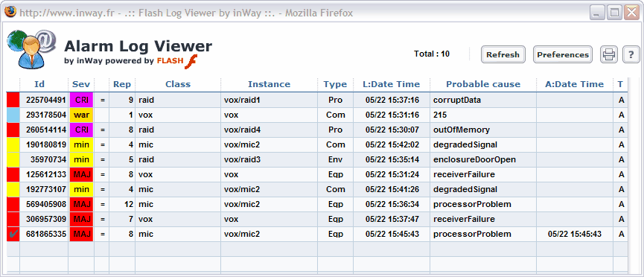Image resolution: width=644 pixels, height=277 pixels.
Task: Click the Refresh button
Action: click(x=503, y=54)
